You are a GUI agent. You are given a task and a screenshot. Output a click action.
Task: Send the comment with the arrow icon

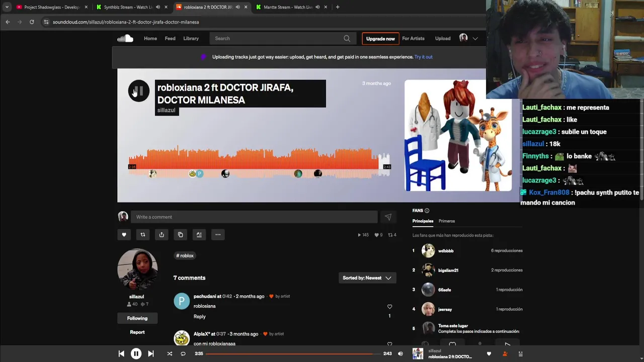pos(388,217)
